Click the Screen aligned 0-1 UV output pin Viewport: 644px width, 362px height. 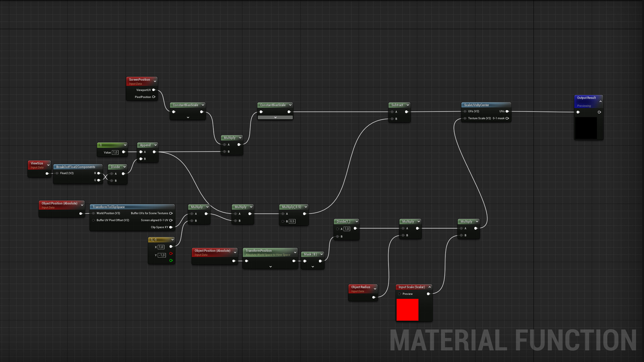pos(171,220)
